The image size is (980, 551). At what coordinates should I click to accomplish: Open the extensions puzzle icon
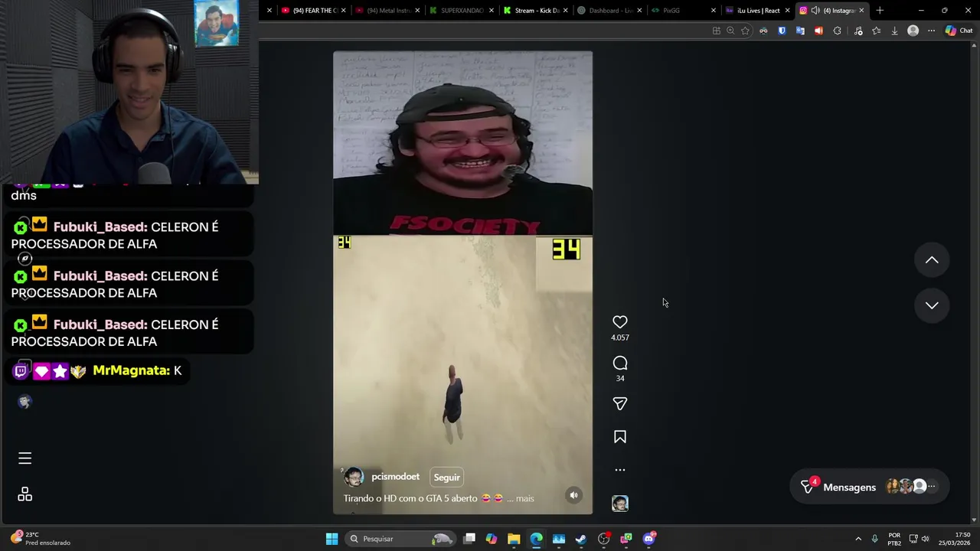tap(837, 31)
